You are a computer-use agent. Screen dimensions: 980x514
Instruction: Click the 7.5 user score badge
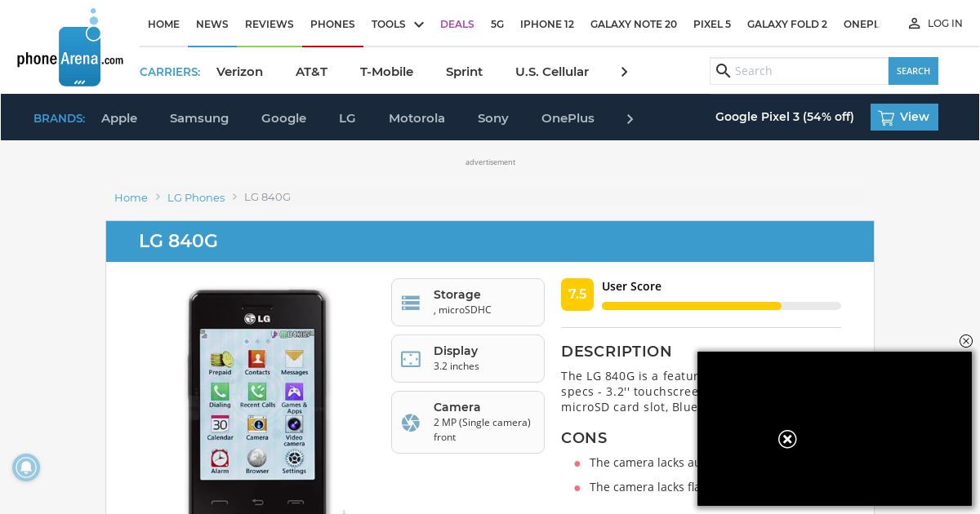[577, 295]
